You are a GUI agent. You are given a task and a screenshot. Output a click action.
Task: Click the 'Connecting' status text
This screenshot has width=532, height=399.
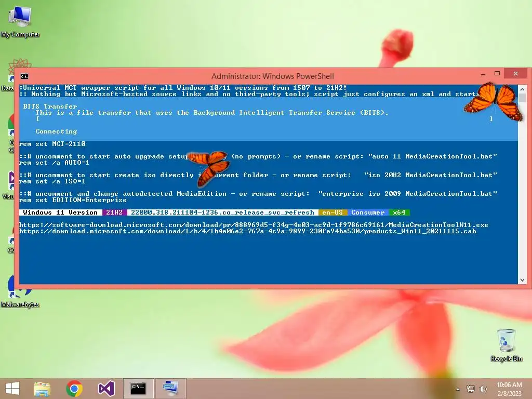(x=56, y=131)
